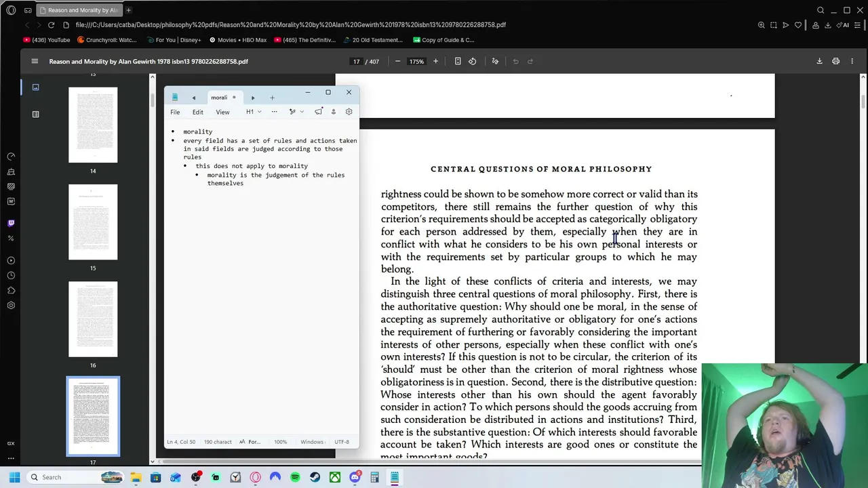Select page 15 thumbnail
The width and height of the screenshot is (868, 488).
[93, 222]
